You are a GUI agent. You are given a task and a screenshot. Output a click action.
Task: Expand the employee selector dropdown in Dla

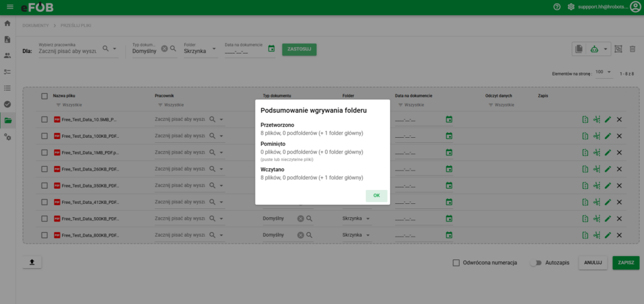tap(114, 48)
